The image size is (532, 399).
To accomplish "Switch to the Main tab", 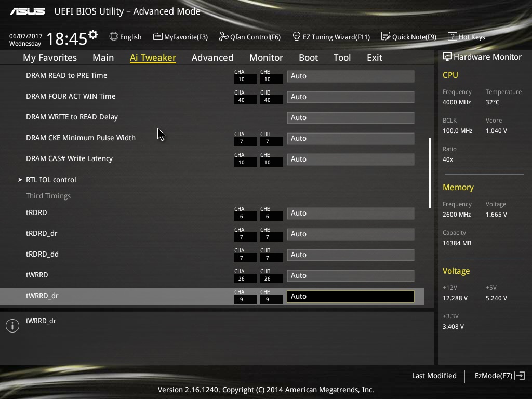I will [x=103, y=58].
